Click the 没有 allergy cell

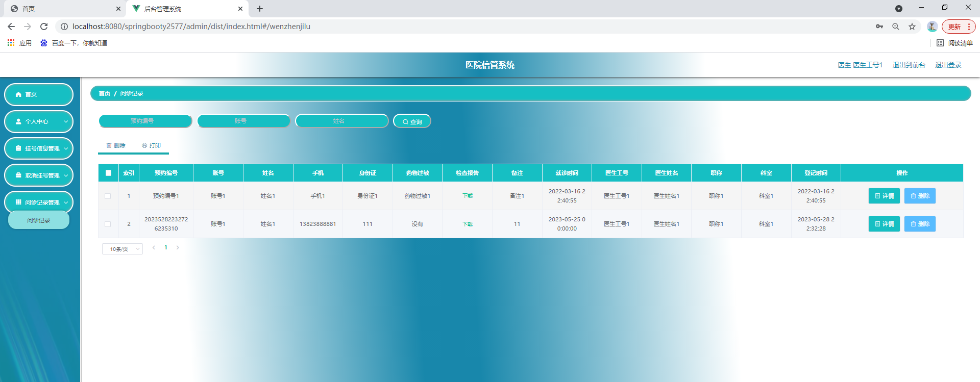coord(418,224)
